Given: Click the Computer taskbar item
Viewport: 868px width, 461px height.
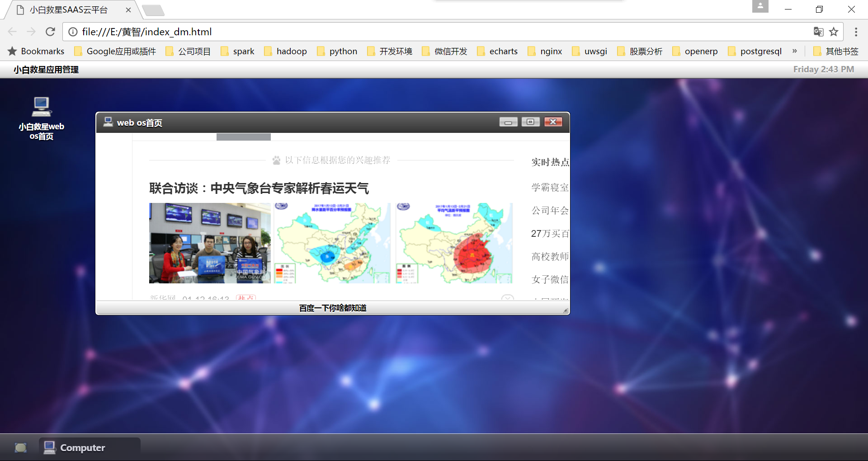Looking at the screenshot, I should coord(90,447).
